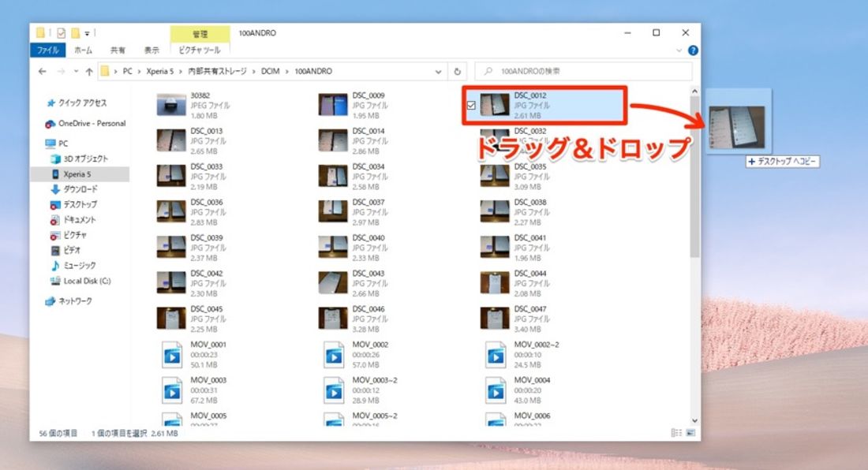This screenshot has height=470, width=868.
Task: Click the New folder quick access icon
Action: pyautogui.click(x=76, y=33)
